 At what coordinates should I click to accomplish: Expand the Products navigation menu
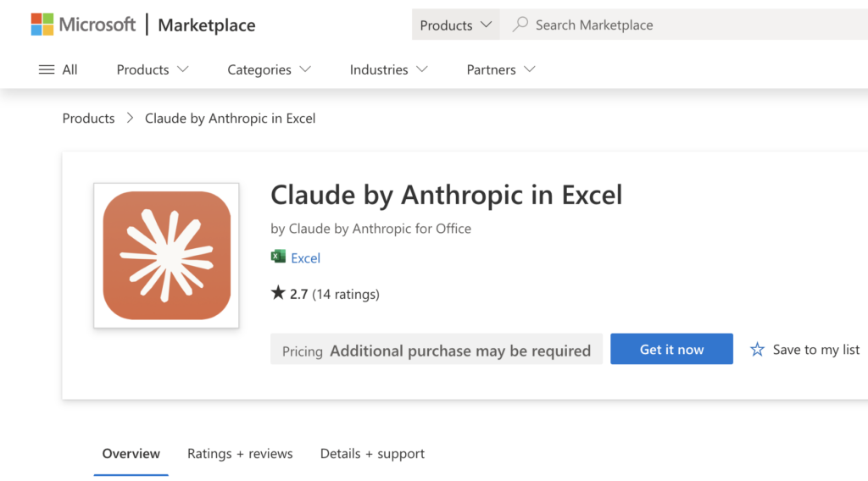[153, 69]
